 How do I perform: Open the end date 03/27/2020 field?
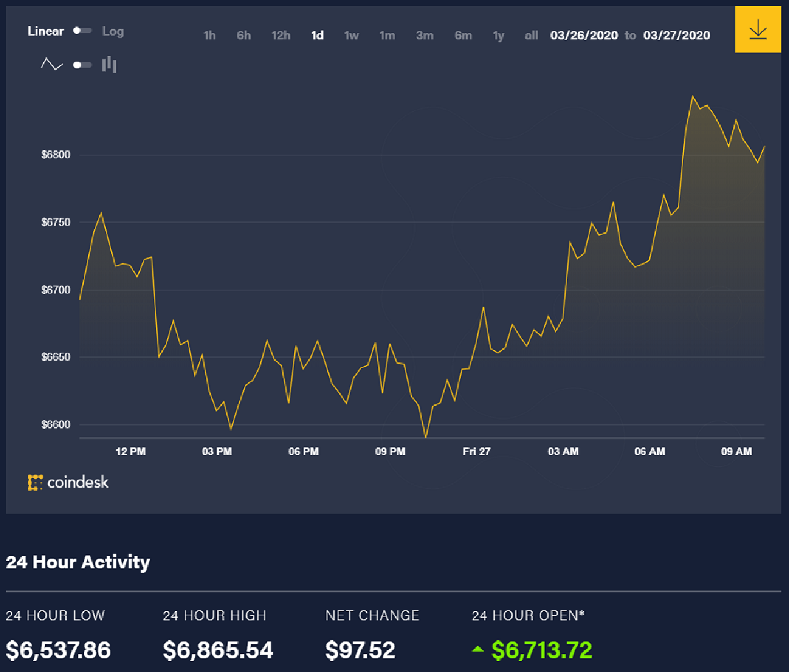tap(677, 35)
